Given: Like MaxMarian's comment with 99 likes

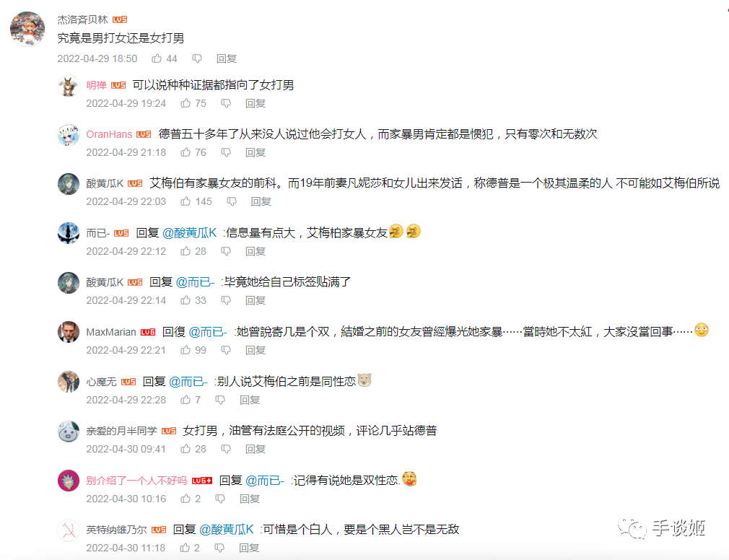Looking at the screenshot, I should [185, 350].
